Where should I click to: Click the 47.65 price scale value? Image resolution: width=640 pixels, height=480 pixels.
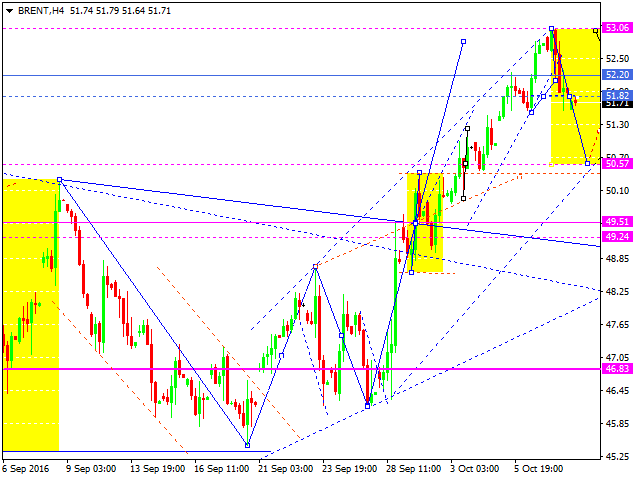pos(618,325)
